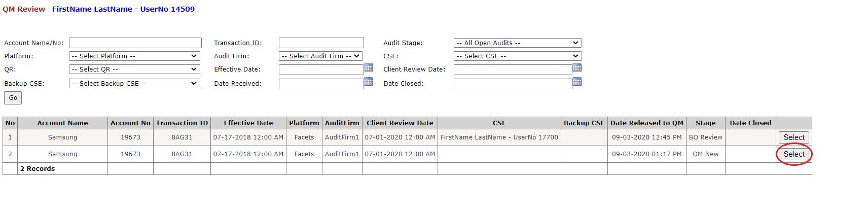The image size is (868, 213).
Task: Open the All Open Audits stage dropdown
Action: click(x=518, y=43)
